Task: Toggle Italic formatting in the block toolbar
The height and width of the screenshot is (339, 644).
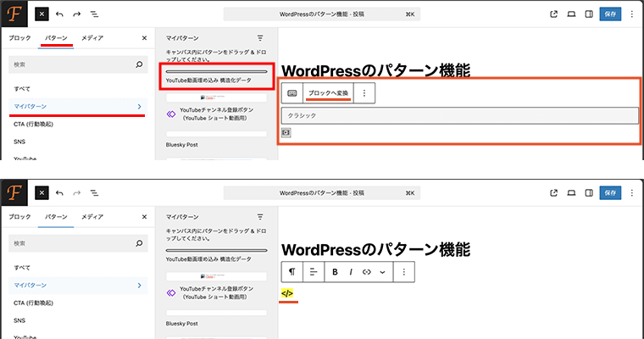Action: pyautogui.click(x=351, y=272)
